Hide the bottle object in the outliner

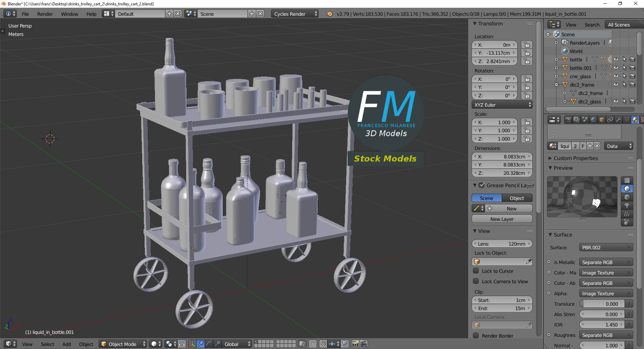(616, 59)
